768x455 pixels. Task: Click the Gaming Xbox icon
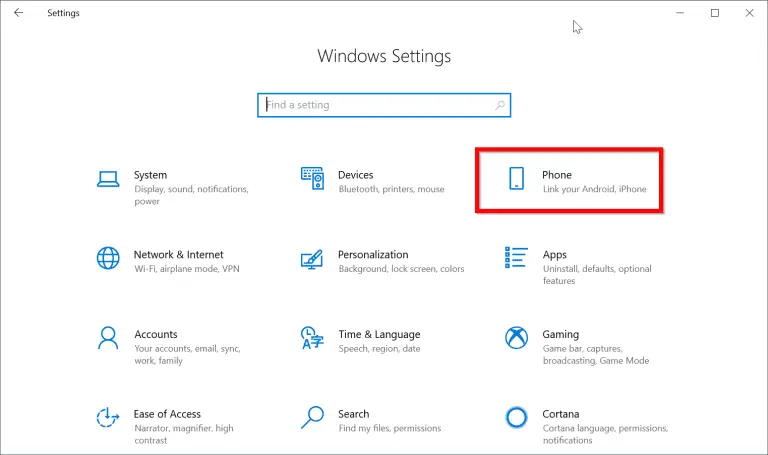pyautogui.click(x=516, y=338)
